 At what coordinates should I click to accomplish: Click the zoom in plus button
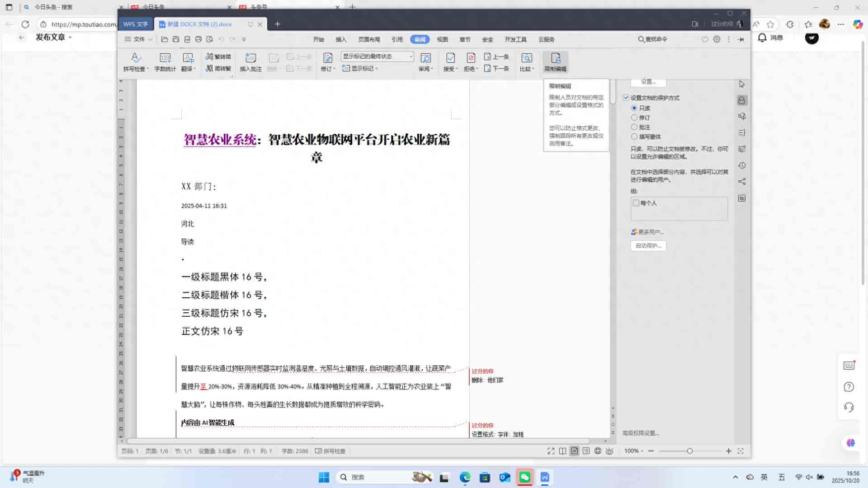pos(728,451)
